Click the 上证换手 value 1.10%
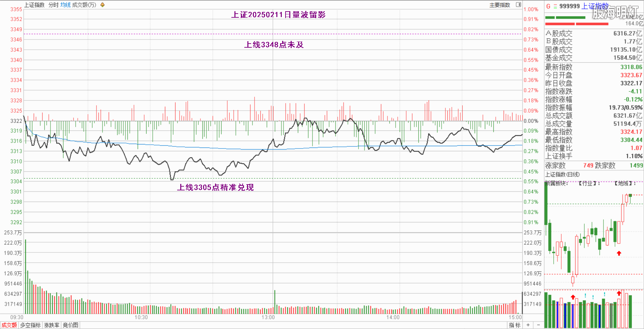Image resolution: width=644 pixels, height=329 pixels. pos(634,156)
